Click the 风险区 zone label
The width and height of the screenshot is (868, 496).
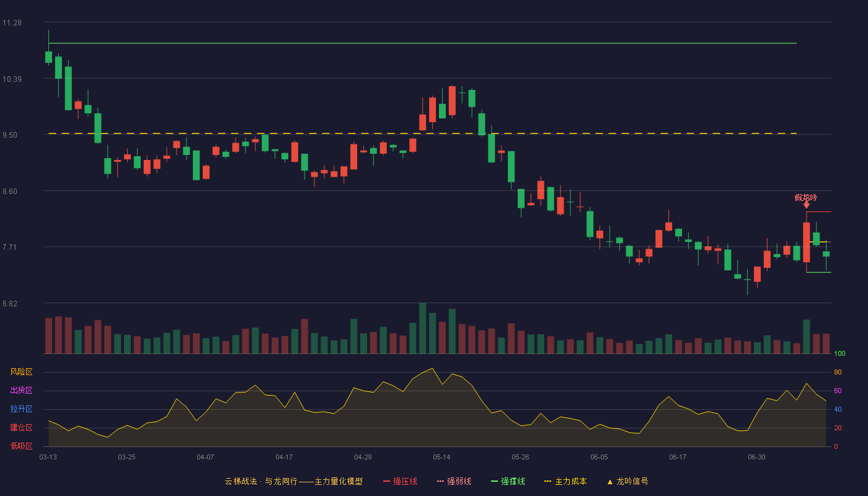coord(21,372)
